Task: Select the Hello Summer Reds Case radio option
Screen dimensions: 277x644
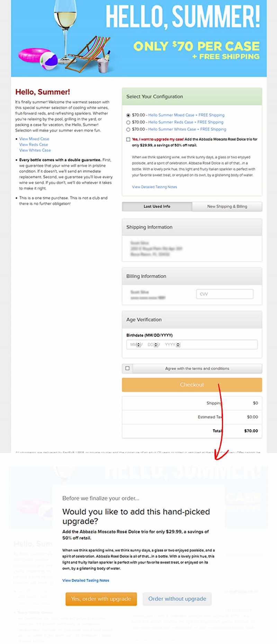Action: click(128, 123)
